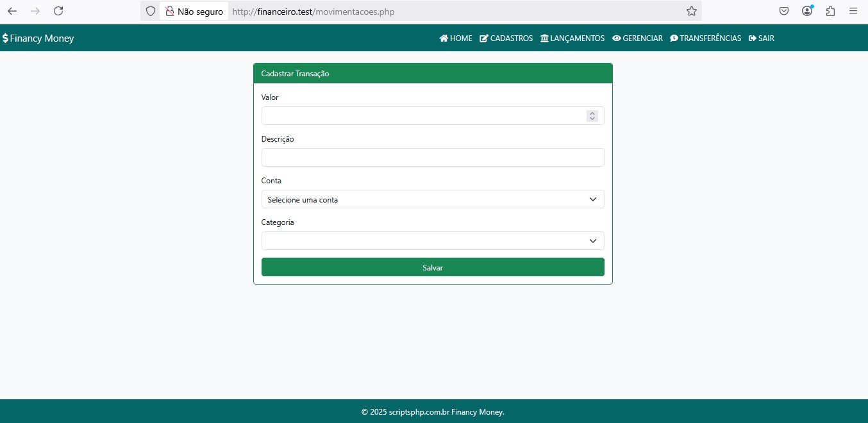Expand the Conta account dropdown
This screenshot has width=868, height=423.
tap(432, 199)
